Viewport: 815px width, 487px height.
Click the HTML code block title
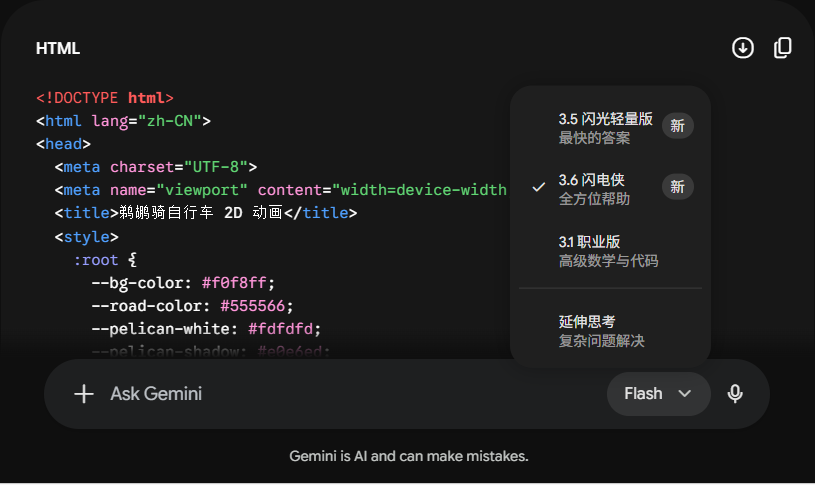(x=58, y=48)
